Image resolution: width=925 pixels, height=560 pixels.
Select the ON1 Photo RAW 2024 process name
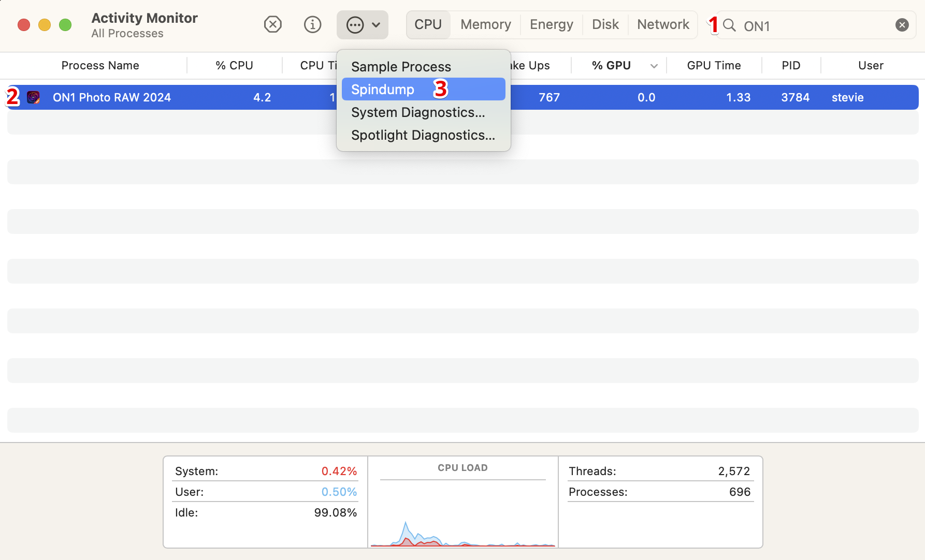click(x=112, y=97)
